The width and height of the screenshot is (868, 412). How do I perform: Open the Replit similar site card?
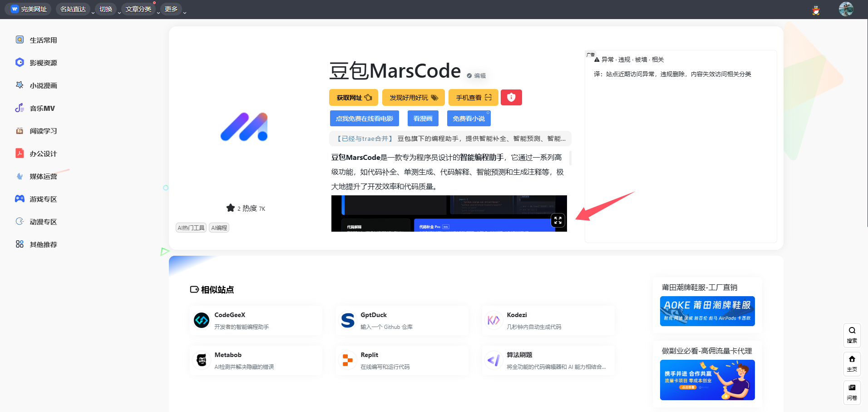(x=402, y=361)
